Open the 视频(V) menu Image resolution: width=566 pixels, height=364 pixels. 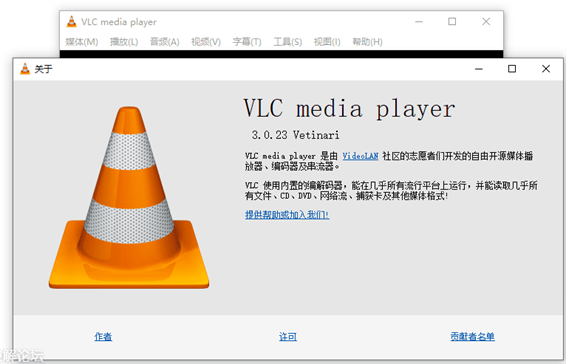click(x=206, y=42)
